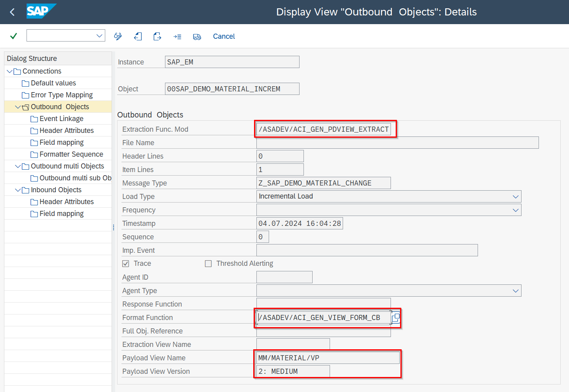Click the folder icon beside Default values
Image resolution: width=569 pixels, height=392 pixels.
click(25, 83)
